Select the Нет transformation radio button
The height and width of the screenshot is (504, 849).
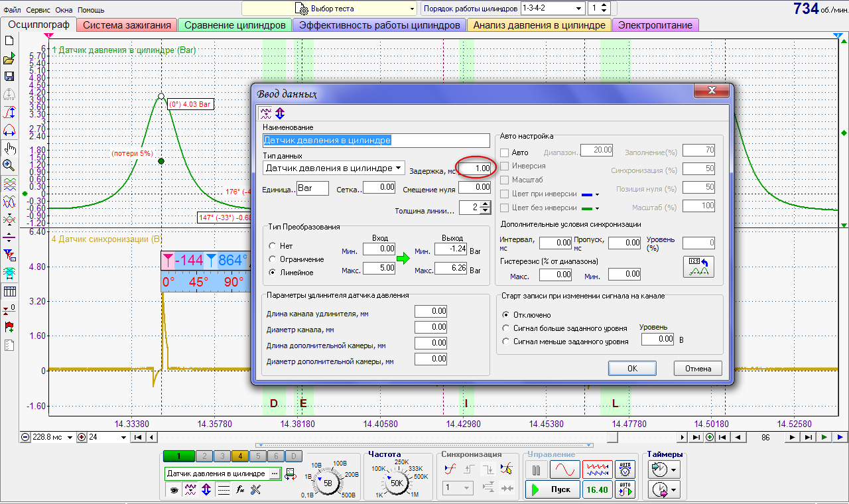(x=272, y=246)
